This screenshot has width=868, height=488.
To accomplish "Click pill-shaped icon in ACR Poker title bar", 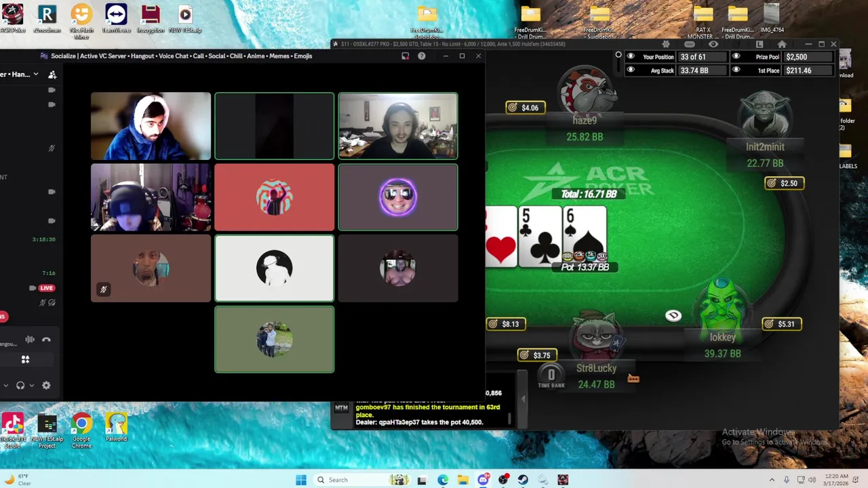I will click(690, 44).
